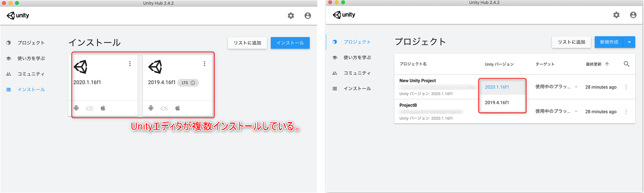Click 28 minutes ago in New Unity Project row
This screenshot has width=644, height=193.
(601, 87)
